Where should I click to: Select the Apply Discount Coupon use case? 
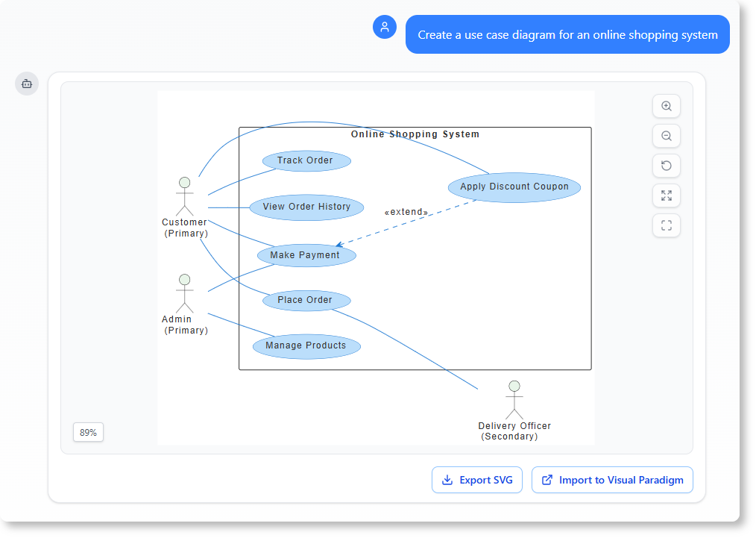coord(514,187)
